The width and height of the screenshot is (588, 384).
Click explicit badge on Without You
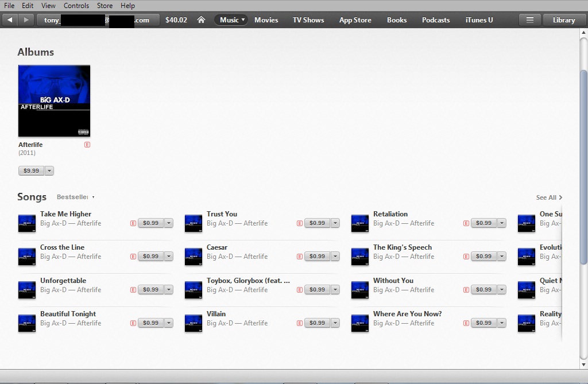click(x=466, y=290)
